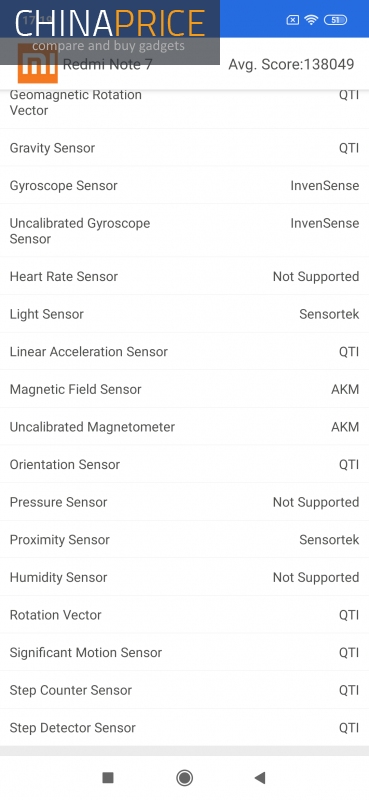This screenshot has width=369, height=800.
Task: Tap the SIM missing status icon
Action: 292,20
